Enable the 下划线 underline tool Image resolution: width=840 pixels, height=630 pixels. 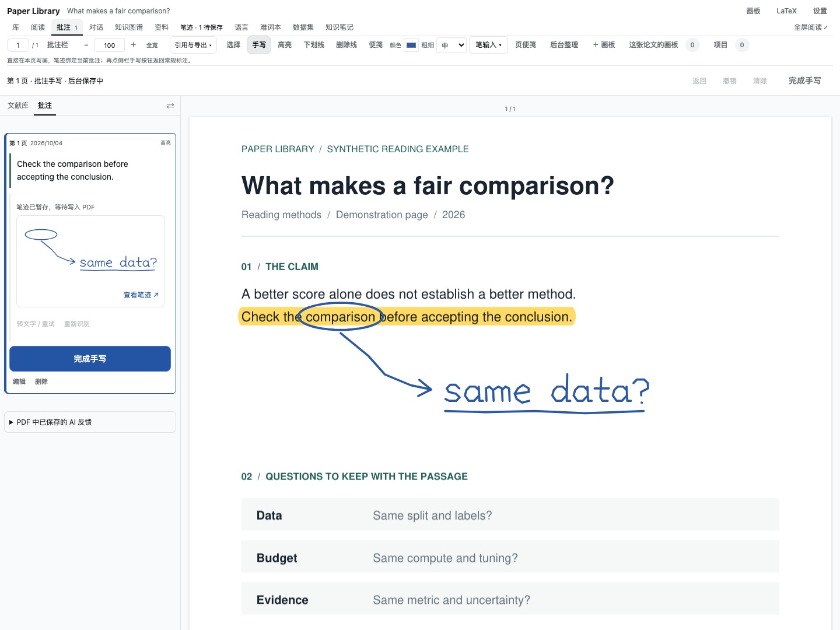coord(314,45)
